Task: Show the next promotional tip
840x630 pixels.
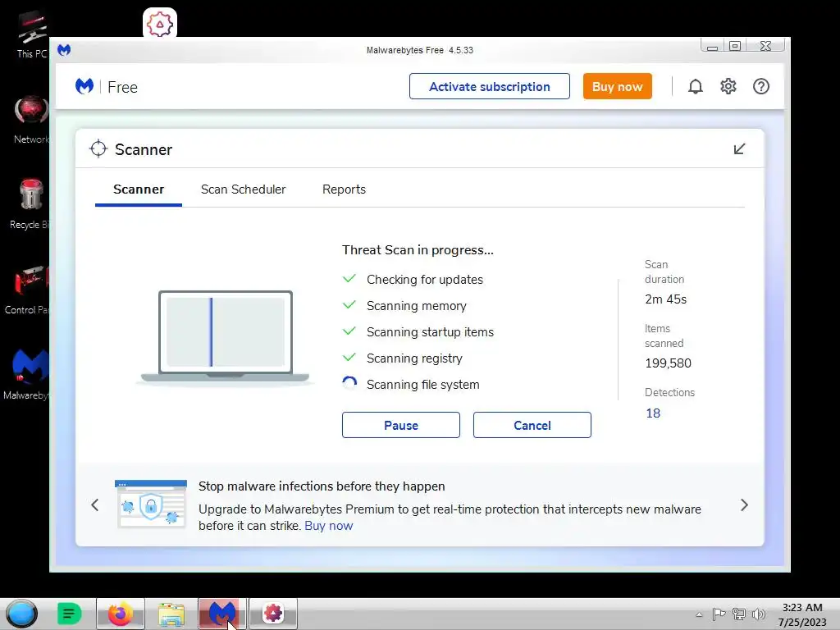Action: [744, 504]
